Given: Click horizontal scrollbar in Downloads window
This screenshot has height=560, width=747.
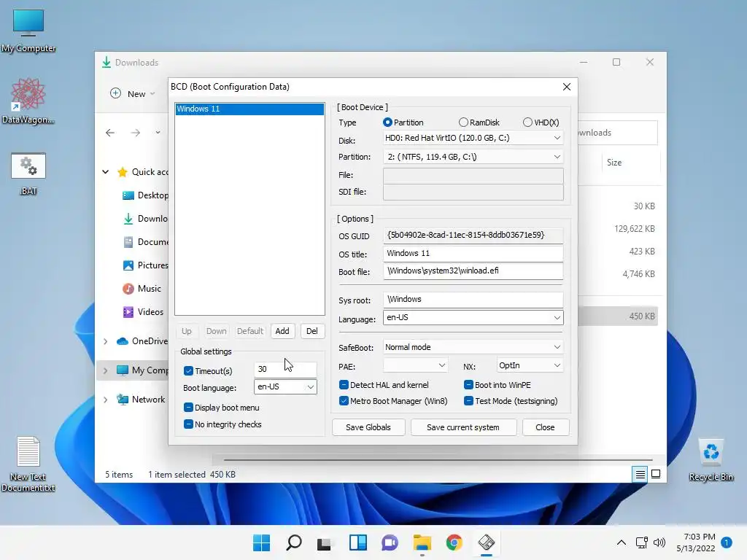Looking at the screenshot, I should pos(438,460).
